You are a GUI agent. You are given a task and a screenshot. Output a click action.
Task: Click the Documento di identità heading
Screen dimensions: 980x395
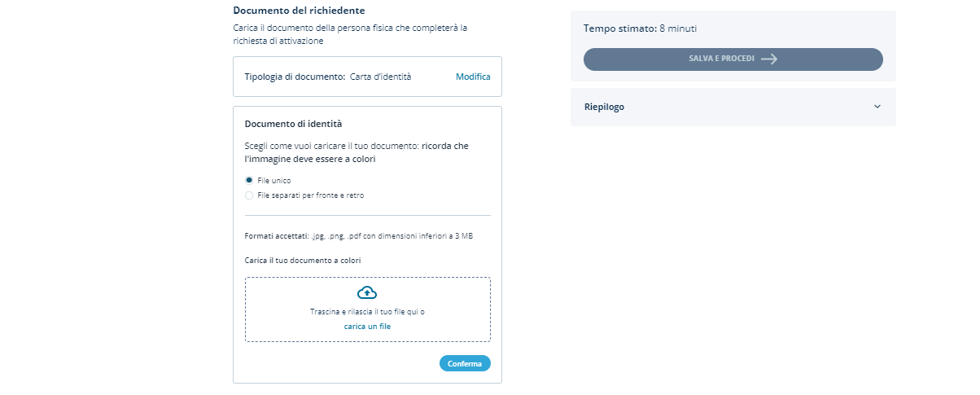[x=293, y=124]
